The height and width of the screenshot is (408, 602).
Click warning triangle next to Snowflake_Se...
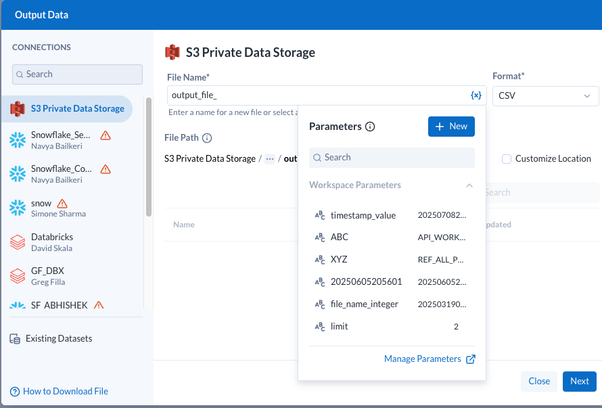[106, 135]
